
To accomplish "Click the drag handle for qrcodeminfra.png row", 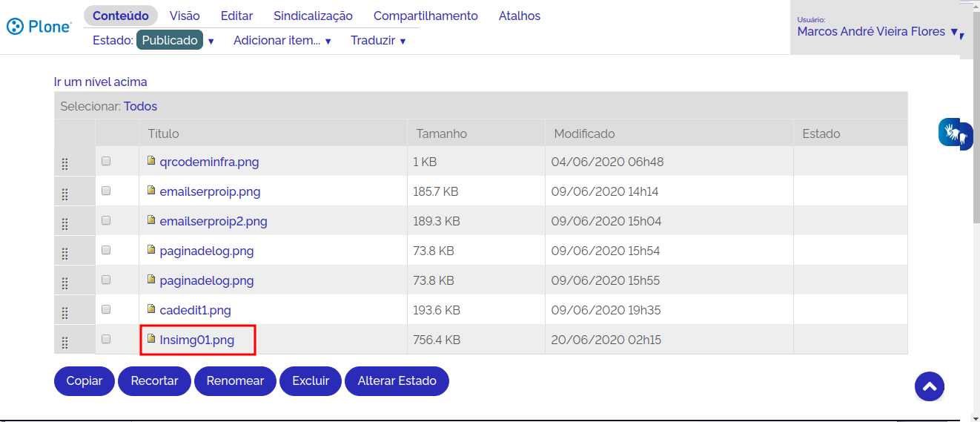I will 64,164.
